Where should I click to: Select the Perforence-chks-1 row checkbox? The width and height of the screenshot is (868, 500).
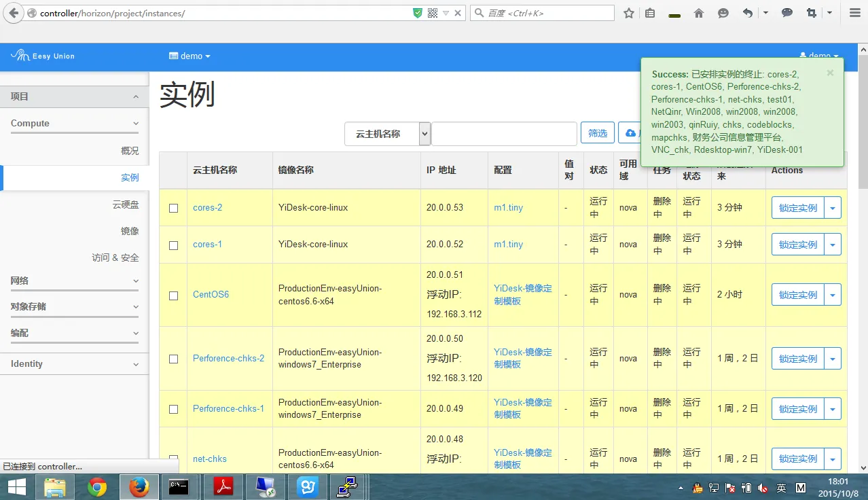pos(174,409)
